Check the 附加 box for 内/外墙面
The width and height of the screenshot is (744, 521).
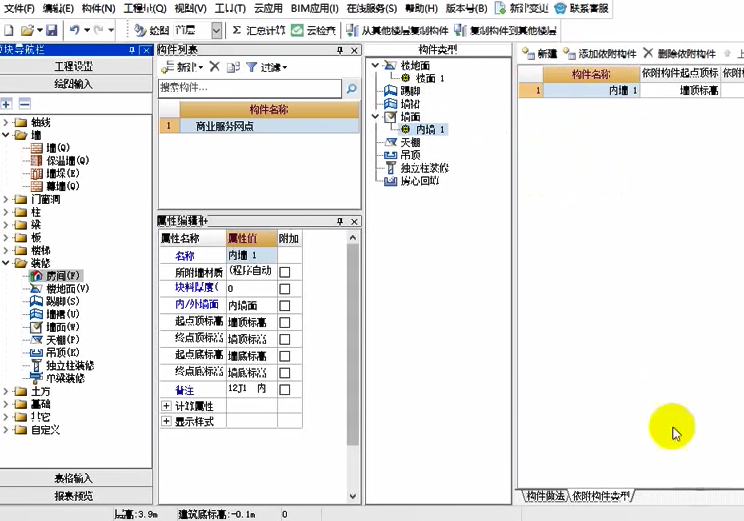[285, 305]
